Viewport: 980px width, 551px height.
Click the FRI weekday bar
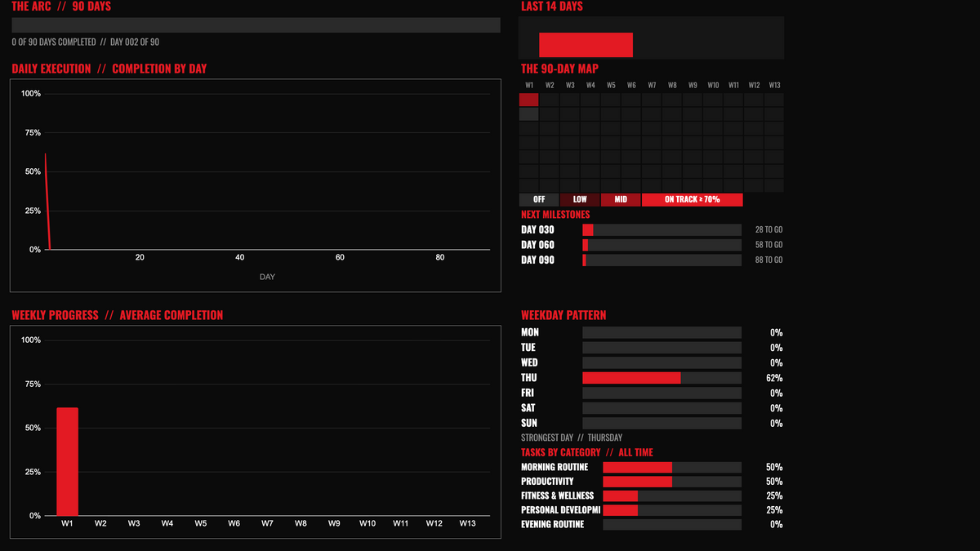[661, 393]
